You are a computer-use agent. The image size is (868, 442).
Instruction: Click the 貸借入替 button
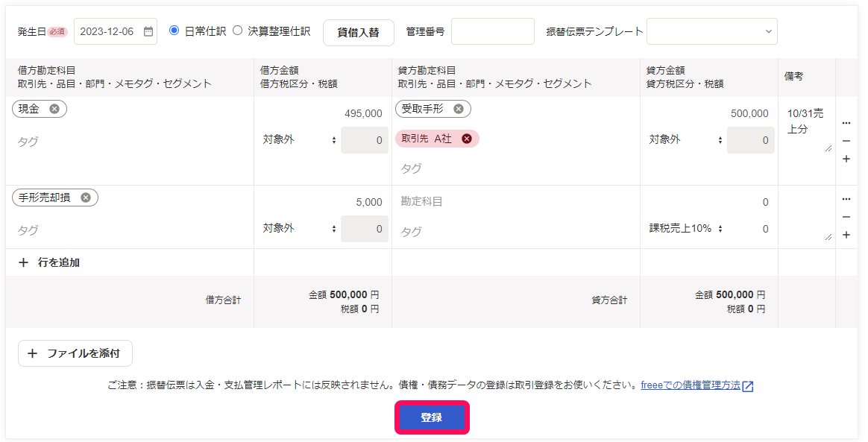click(358, 33)
